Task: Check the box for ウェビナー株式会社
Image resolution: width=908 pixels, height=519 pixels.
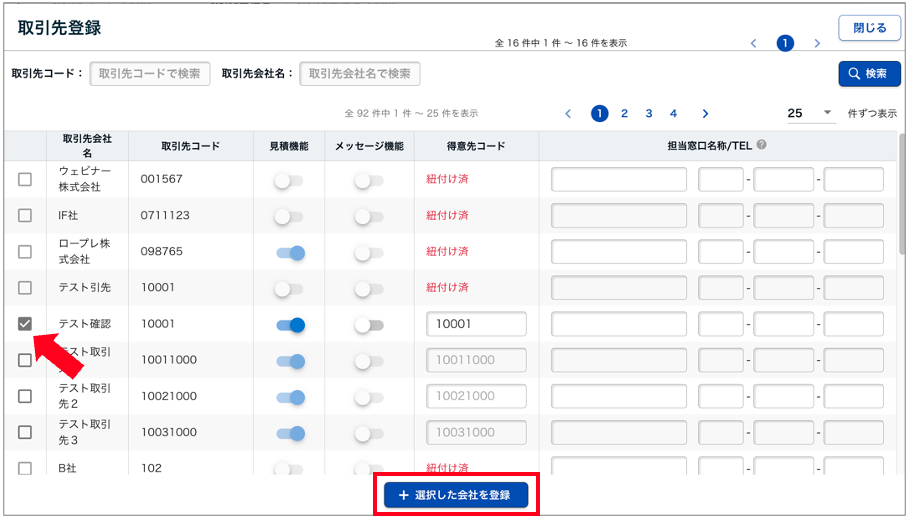Action: (x=25, y=179)
